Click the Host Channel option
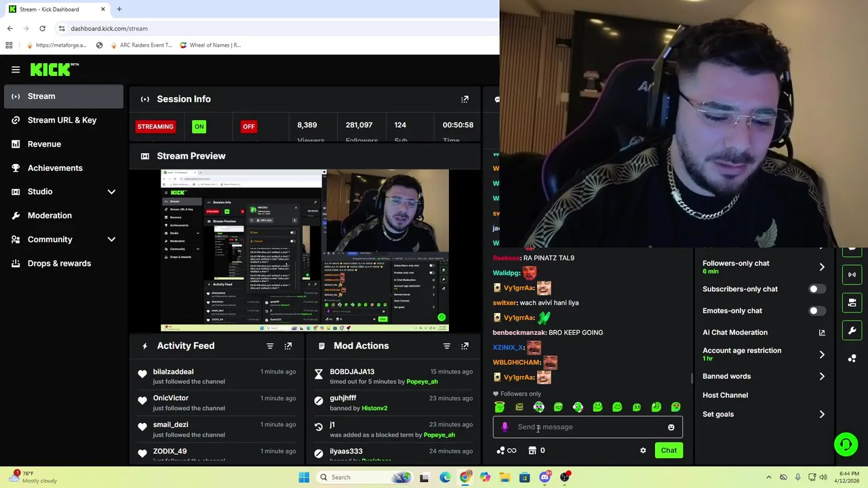This screenshot has width=868, height=488. click(x=725, y=395)
